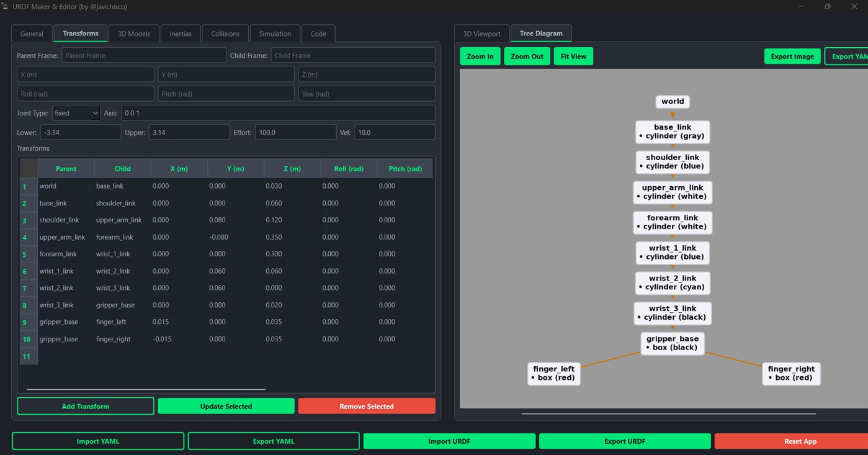Viewport: 868px width, 455px height.
Task: Click the upper_arm_link child cell in row 3
Action: pyautogui.click(x=122, y=220)
